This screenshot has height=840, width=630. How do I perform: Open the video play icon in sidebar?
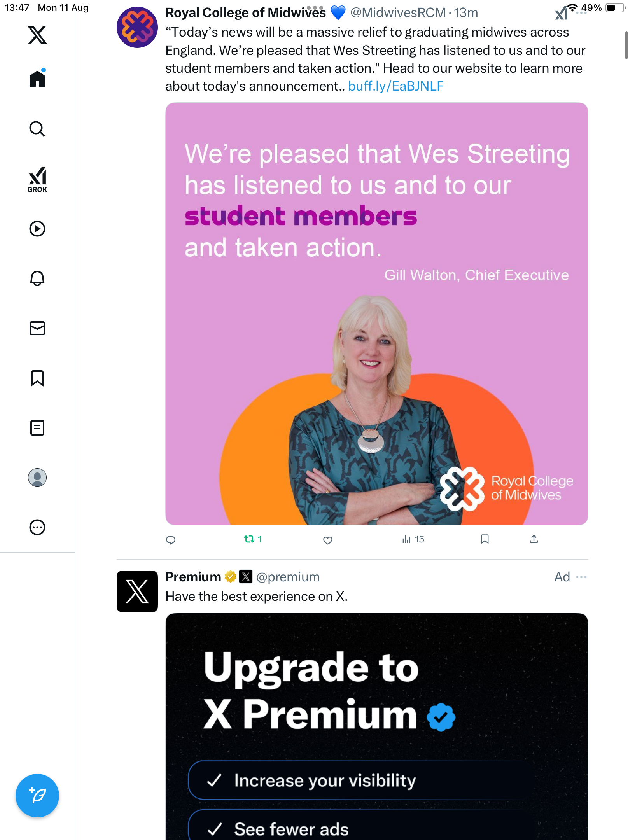click(x=37, y=229)
